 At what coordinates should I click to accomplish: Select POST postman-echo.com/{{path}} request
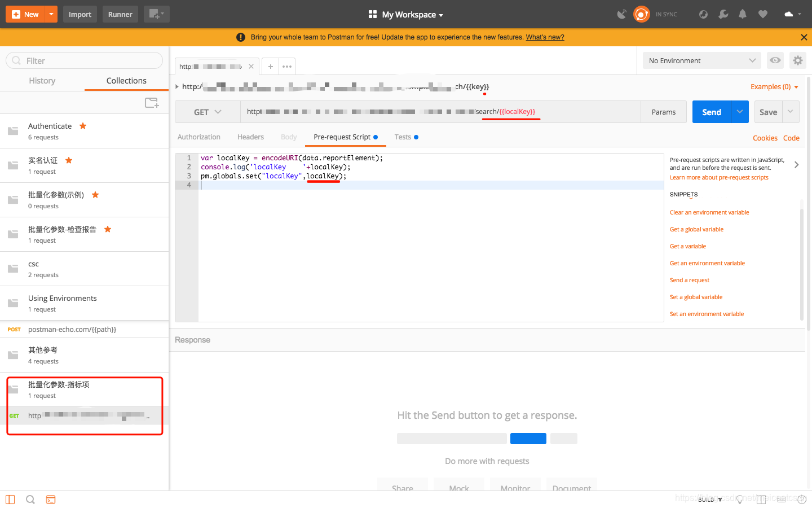[85, 329]
